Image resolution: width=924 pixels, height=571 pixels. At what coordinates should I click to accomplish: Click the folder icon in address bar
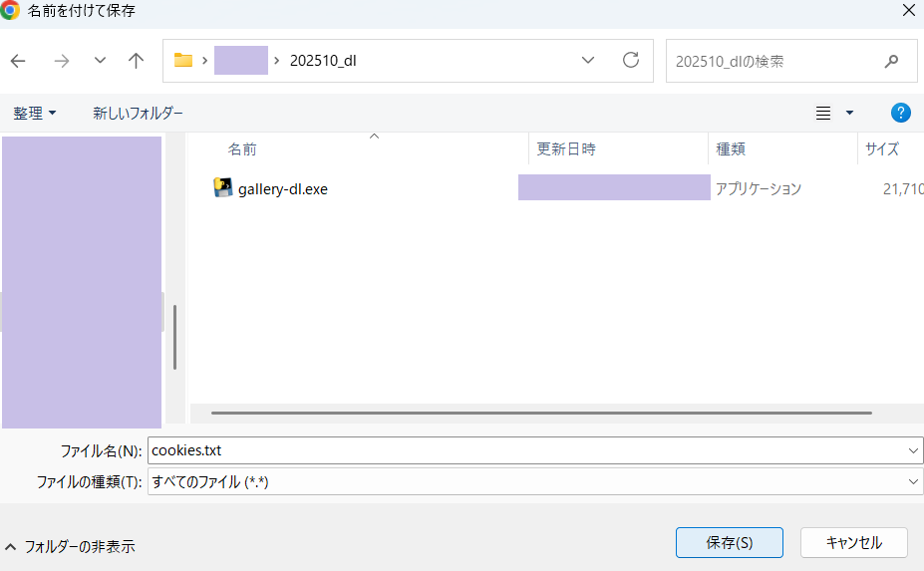pyautogui.click(x=183, y=60)
